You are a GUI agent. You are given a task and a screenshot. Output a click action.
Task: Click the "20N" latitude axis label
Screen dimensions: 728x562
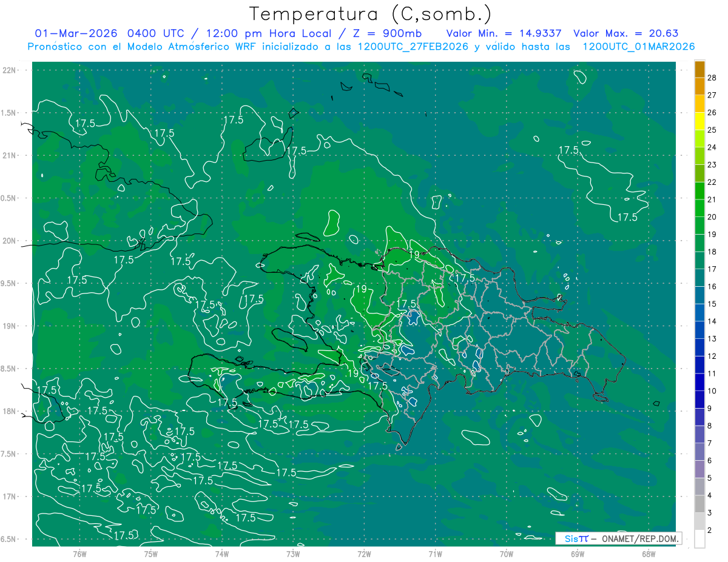click(10, 241)
